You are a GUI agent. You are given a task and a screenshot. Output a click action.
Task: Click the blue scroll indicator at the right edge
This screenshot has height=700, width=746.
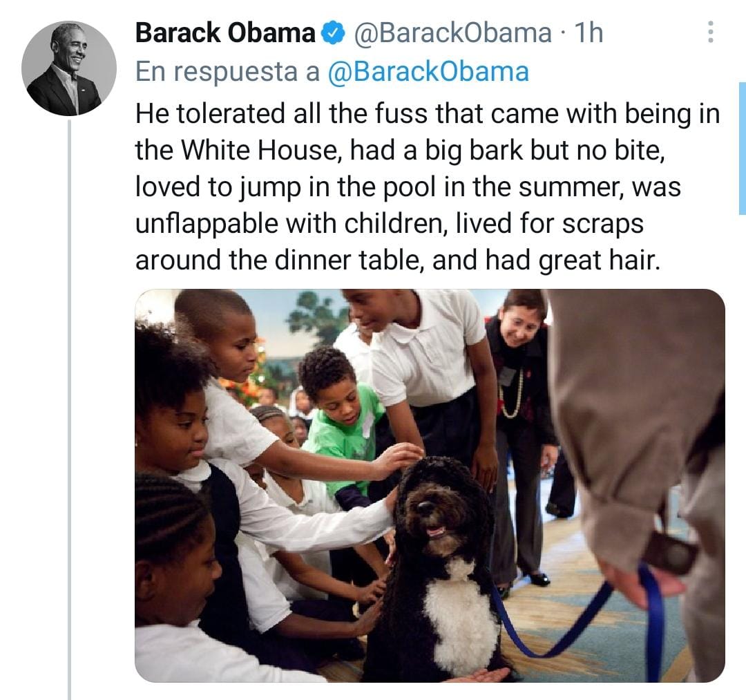(x=742, y=149)
